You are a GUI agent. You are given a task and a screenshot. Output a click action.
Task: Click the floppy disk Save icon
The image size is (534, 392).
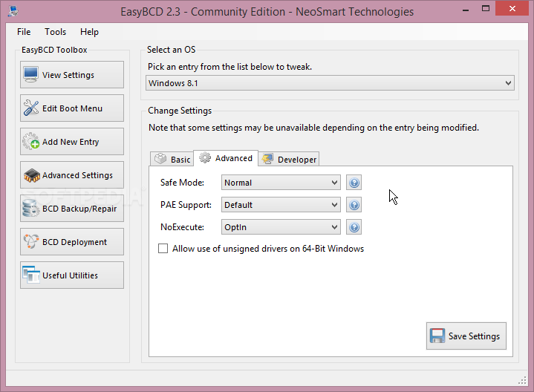[437, 336]
